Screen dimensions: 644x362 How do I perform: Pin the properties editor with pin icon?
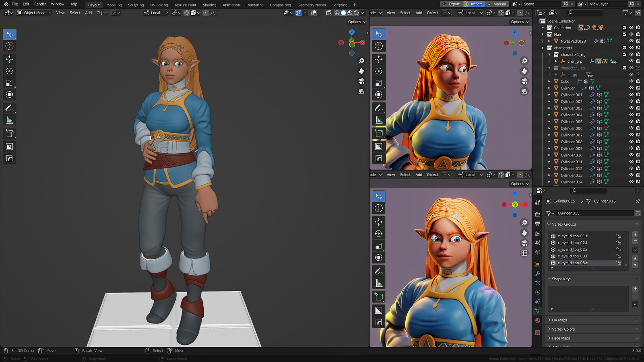click(638, 201)
